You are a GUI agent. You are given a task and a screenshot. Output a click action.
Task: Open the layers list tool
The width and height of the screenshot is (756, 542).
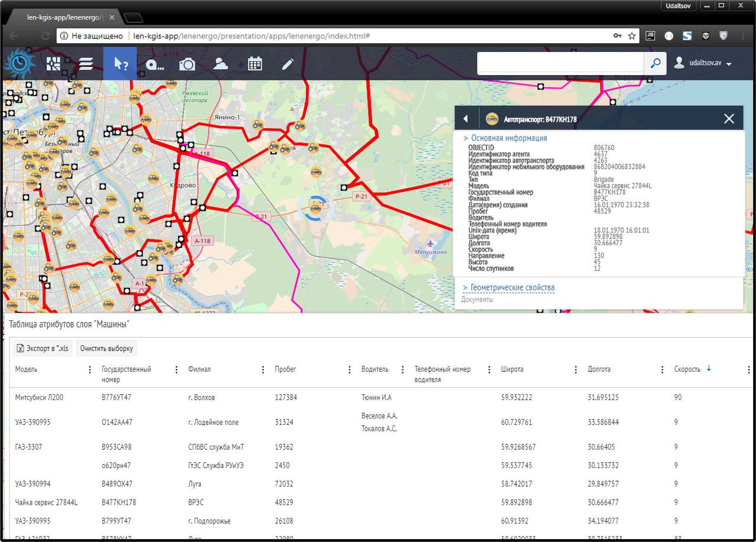[87, 64]
